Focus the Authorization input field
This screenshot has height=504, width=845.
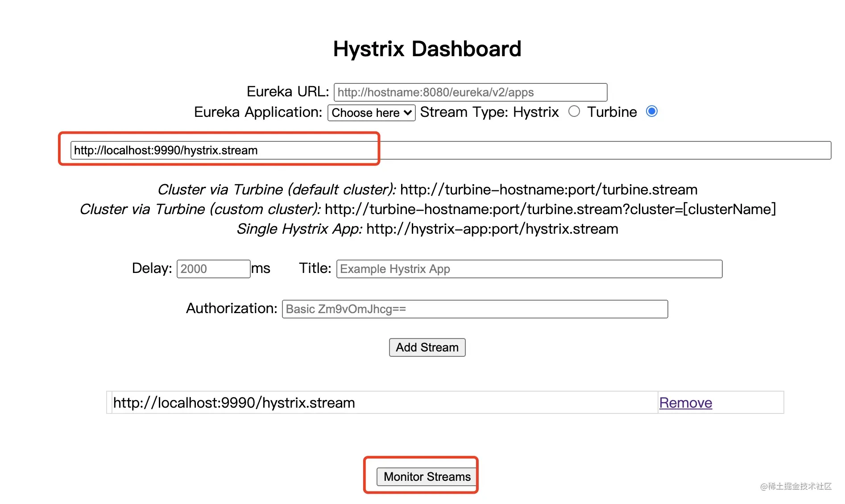[475, 309]
